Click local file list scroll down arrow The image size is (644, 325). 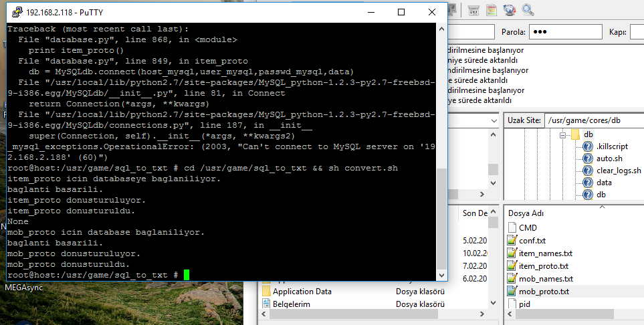[x=494, y=303]
